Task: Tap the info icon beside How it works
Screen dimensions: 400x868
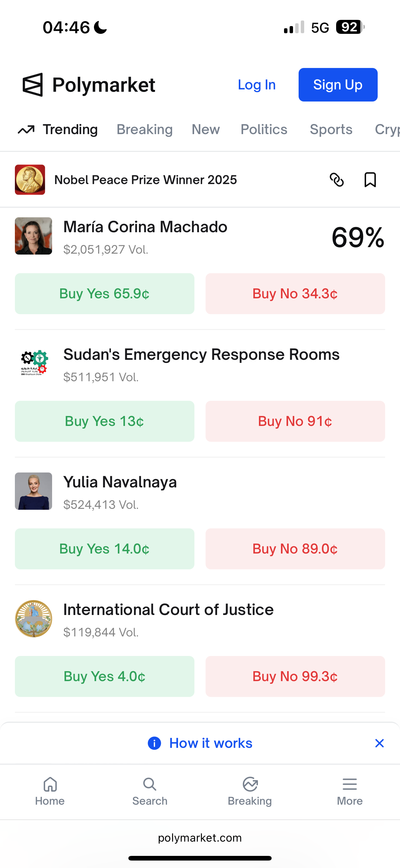Action: [x=154, y=743]
